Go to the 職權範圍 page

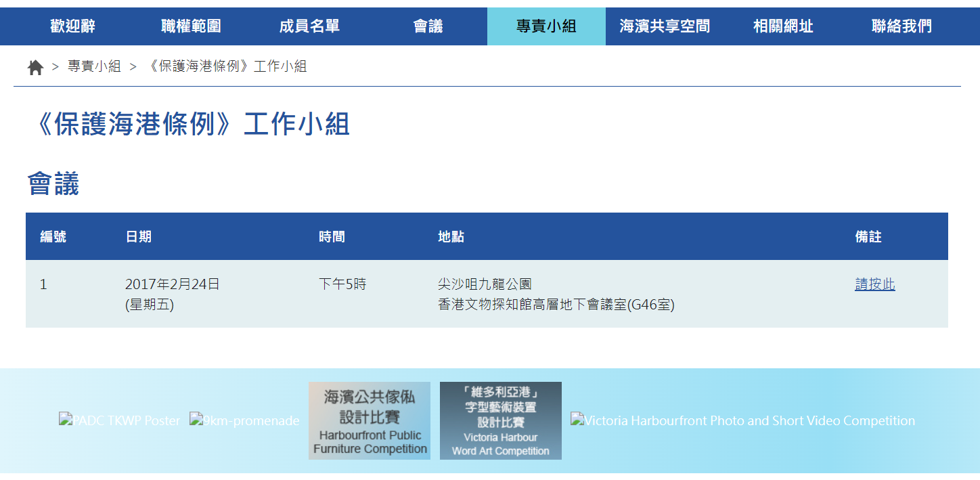coord(191,26)
